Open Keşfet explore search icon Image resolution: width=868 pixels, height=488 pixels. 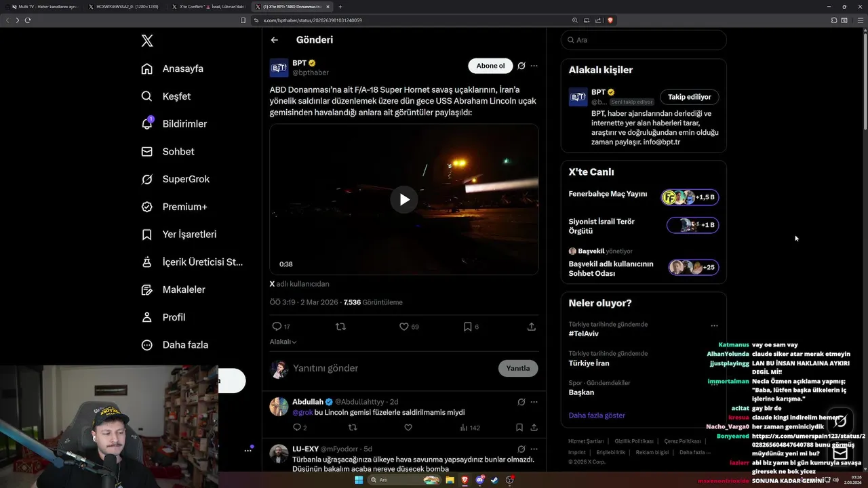146,96
